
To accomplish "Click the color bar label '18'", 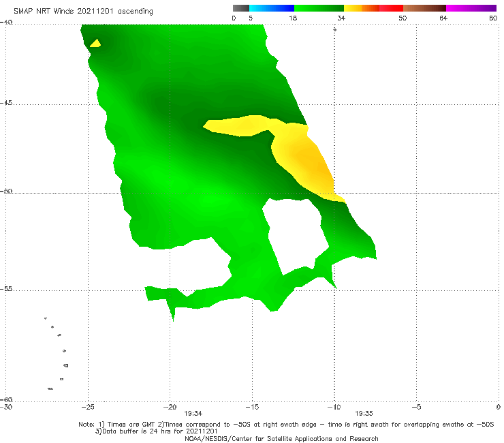I will [293, 18].
